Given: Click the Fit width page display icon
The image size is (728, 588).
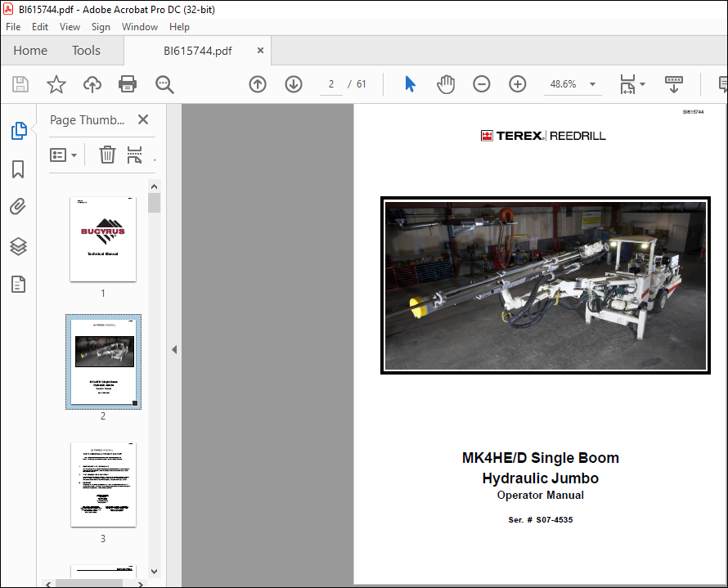Looking at the screenshot, I should coord(627,84).
